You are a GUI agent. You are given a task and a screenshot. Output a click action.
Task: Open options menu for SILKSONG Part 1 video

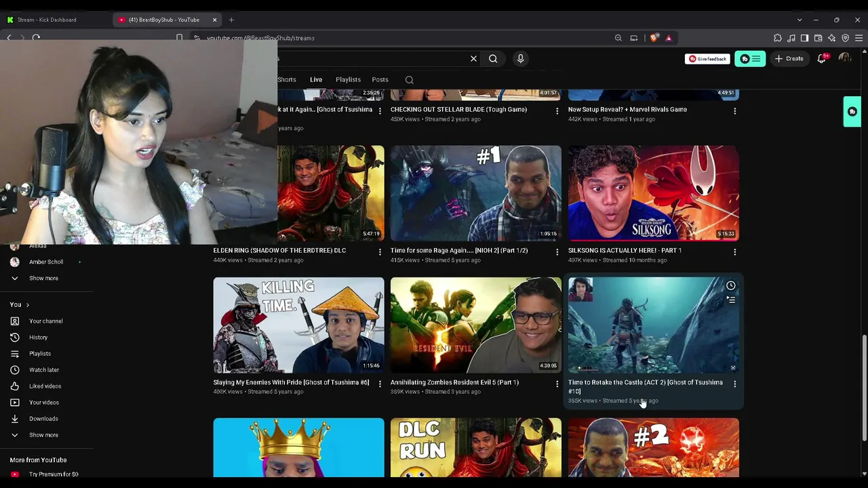click(734, 252)
